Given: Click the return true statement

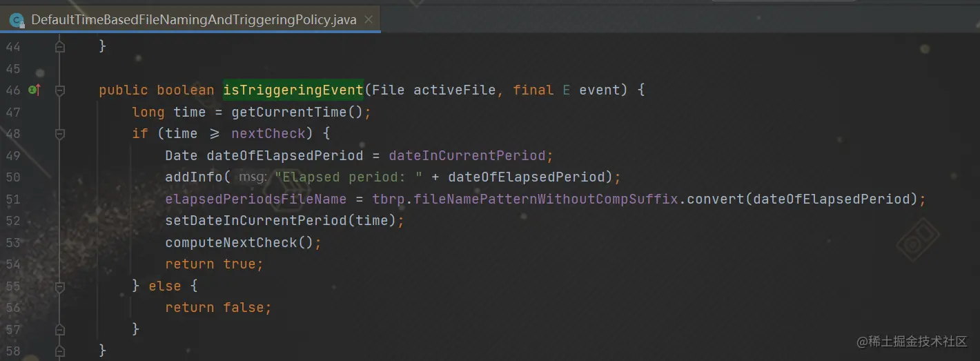Looking at the screenshot, I should 214,264.
